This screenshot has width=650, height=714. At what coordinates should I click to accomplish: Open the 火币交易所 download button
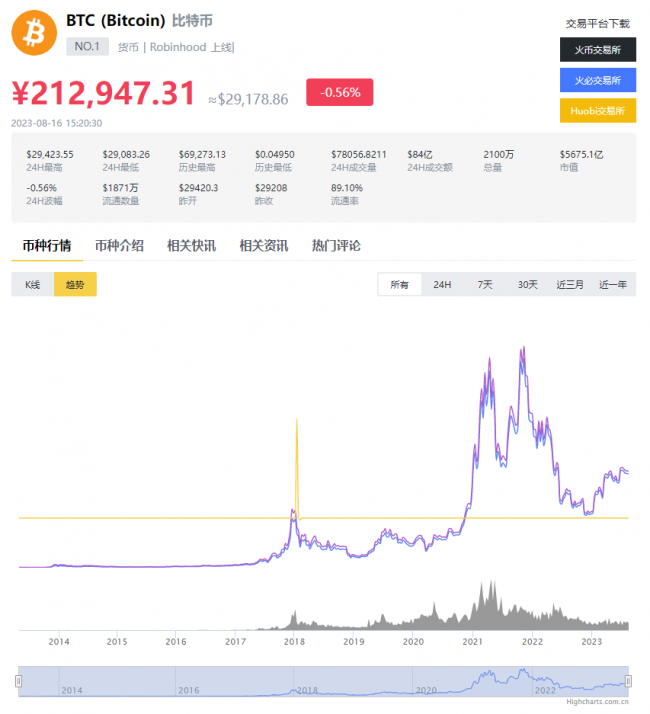point(598,50)
